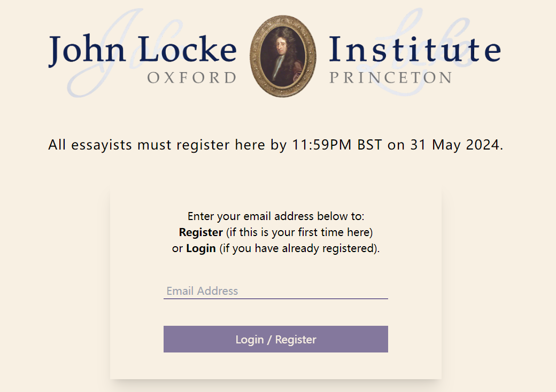
Task: Click "(if this is your first time here)"
Action: click(299, 233)
